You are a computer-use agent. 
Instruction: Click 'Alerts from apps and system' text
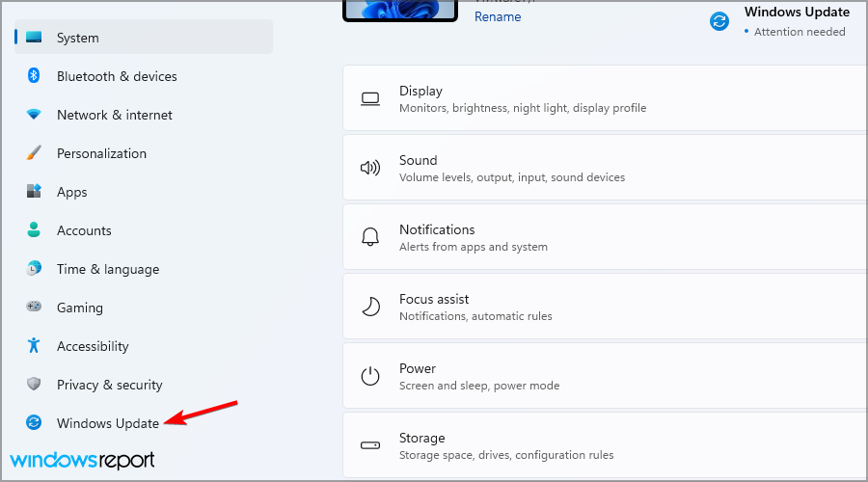pyautogui.click(x=474, y=247)
